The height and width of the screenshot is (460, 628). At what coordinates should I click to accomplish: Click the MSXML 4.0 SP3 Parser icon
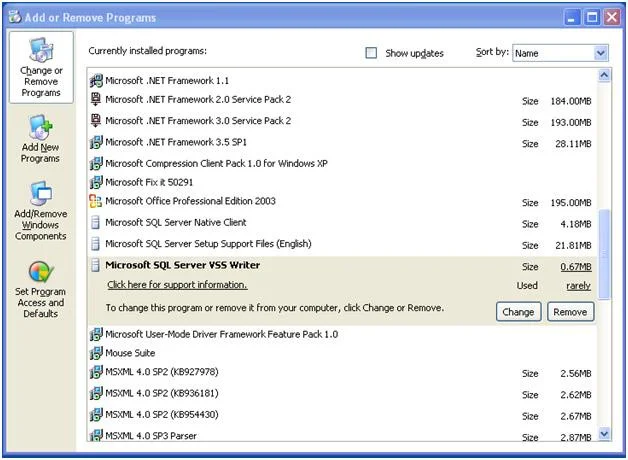pyautogui.click(x=96, y=435)
